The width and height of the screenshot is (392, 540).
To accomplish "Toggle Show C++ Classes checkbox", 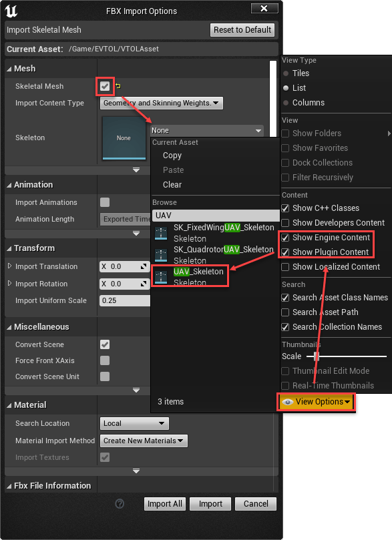I will [x=285, y=208].
